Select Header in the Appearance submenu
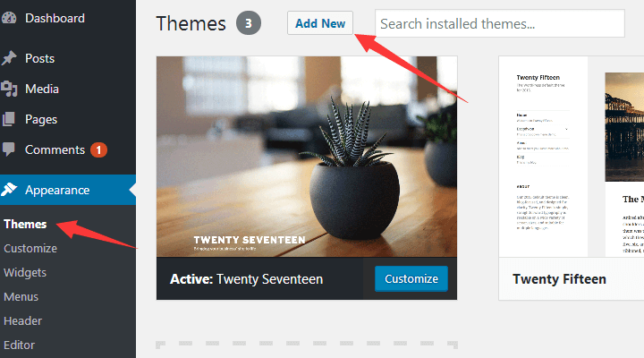The height and width of the screenshot is (358, 644). coord(23,320)
